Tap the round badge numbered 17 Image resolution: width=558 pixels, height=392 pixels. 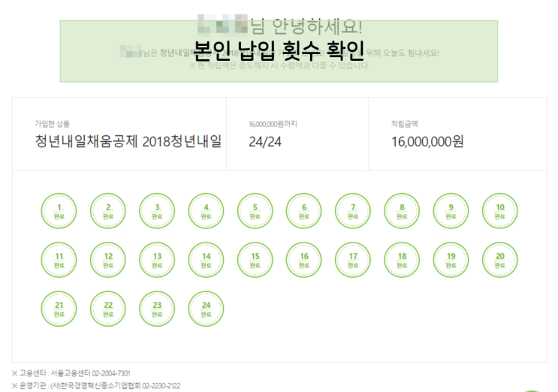[353, 260]
